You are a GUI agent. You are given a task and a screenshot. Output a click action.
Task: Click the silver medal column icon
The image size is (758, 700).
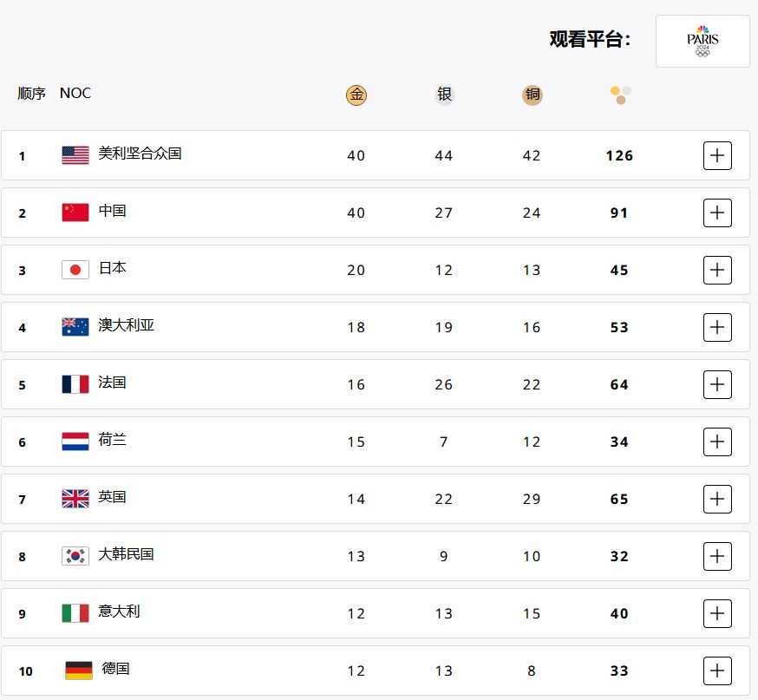(x=444, y=95)
